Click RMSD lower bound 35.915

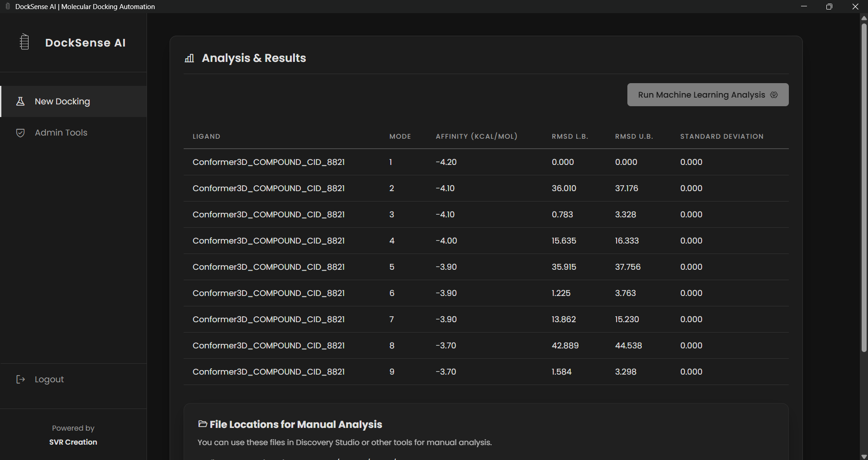564,267
